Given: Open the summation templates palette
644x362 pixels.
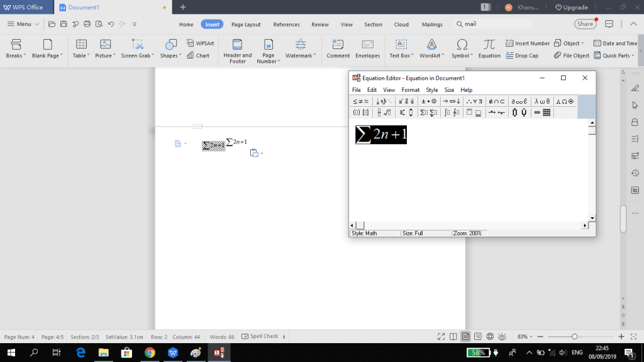Looking at the screenshot, I should pyautogui.click(x=428, y=113).
